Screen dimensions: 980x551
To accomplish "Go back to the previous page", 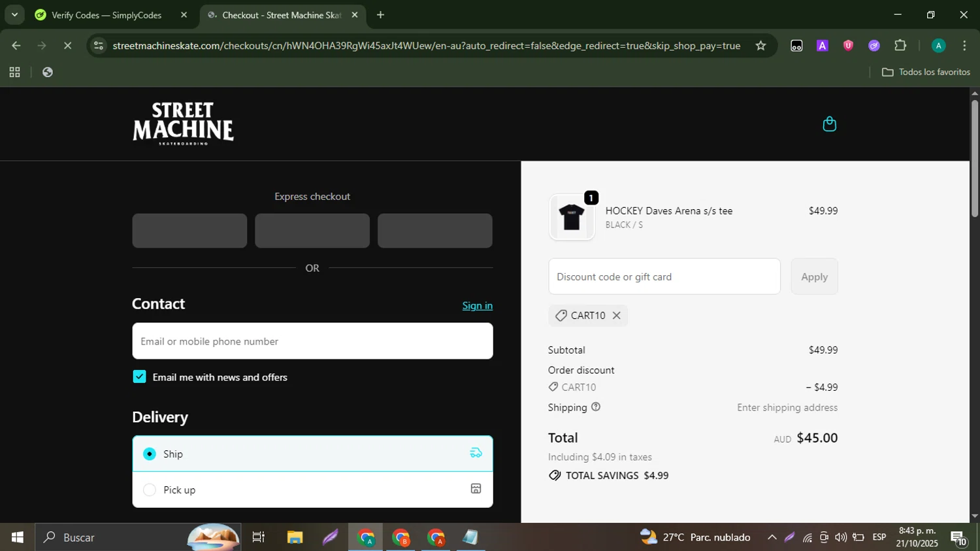I will 16,45.
